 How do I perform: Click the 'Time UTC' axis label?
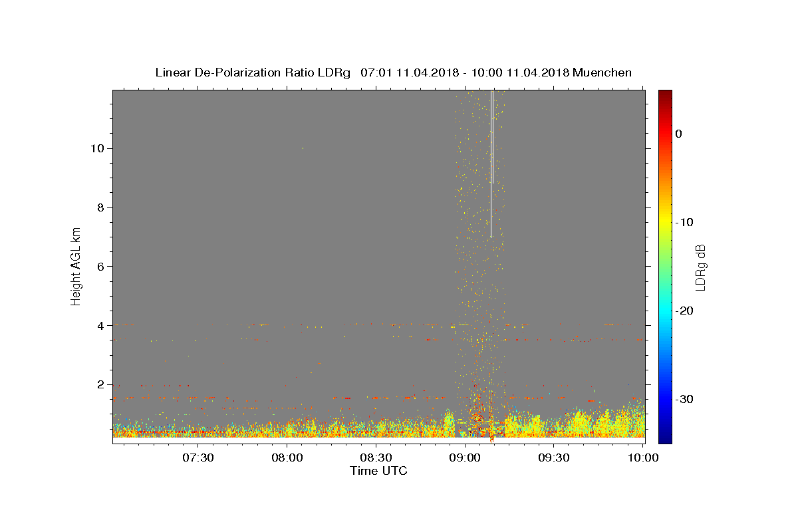[378, 471]
